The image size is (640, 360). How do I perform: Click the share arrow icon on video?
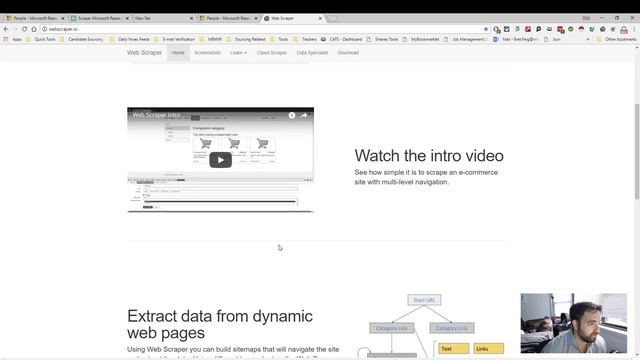tap(304, 116)
